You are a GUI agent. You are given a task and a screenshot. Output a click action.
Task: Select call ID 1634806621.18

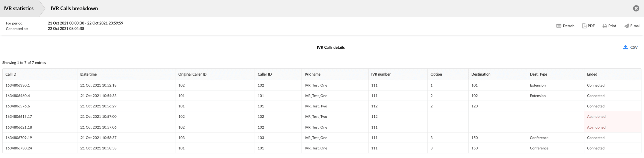click(19, 127)
